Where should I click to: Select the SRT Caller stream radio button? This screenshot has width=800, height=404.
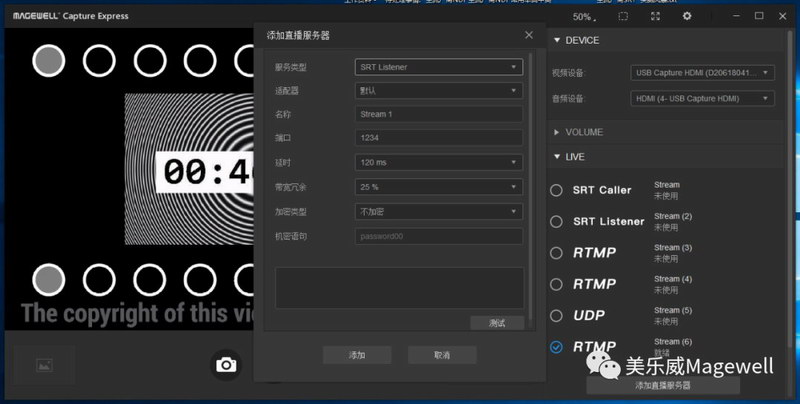click(x=557, y=190)
